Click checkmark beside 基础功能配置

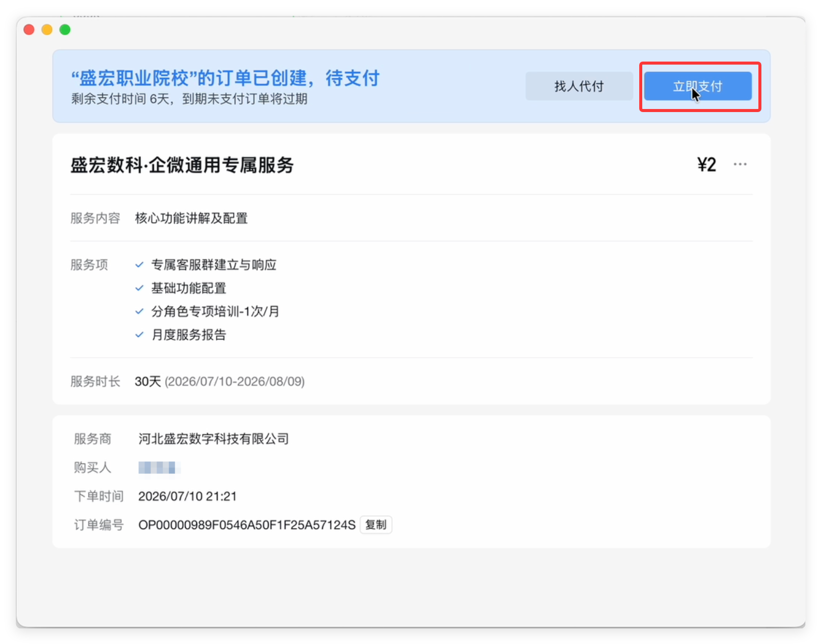point(139,288)
